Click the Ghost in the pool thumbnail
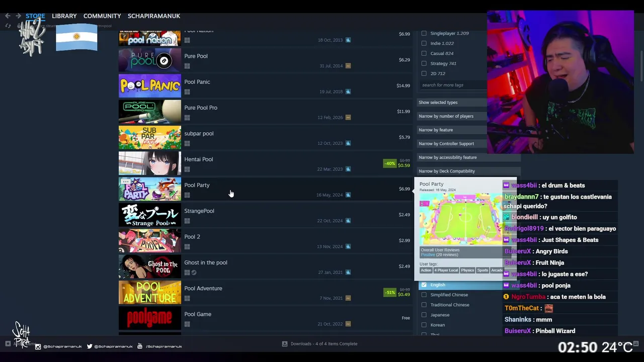Viewport: 644px width, 362px height. click(150, 267)
